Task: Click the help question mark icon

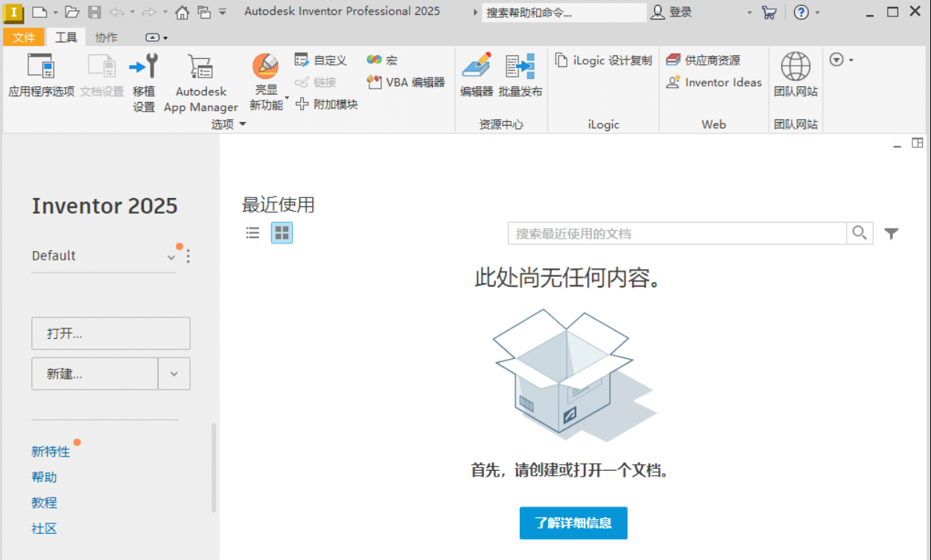Action: tap(801, 12)
